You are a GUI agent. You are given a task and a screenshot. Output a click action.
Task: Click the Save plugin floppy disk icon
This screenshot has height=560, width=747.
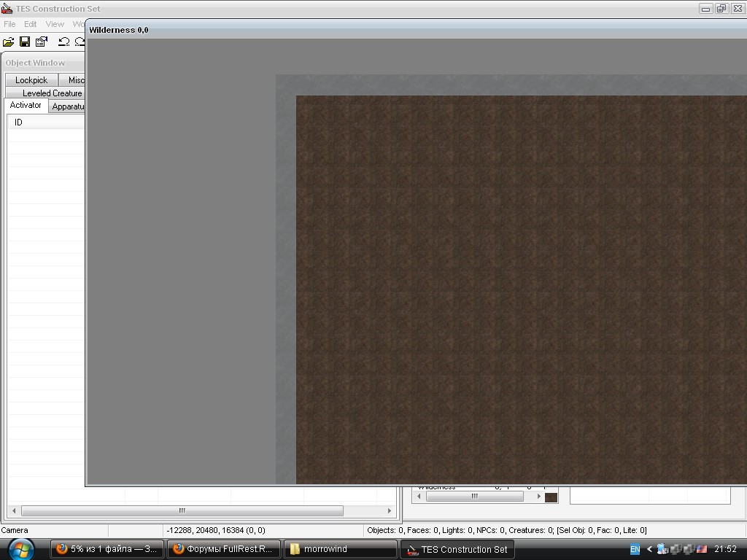(25, 42)
